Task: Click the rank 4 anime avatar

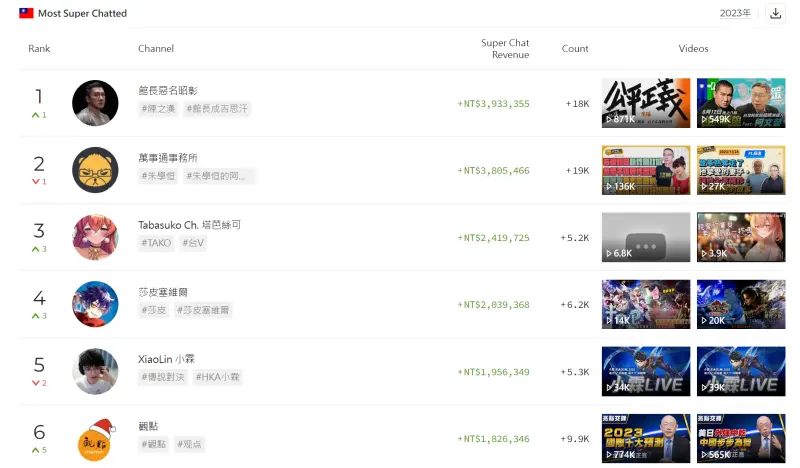Action: [95, 304]
